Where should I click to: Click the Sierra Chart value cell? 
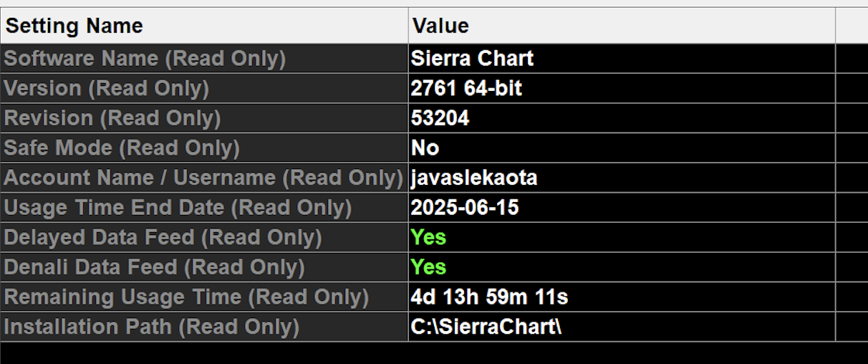click(x=472, y=59)
